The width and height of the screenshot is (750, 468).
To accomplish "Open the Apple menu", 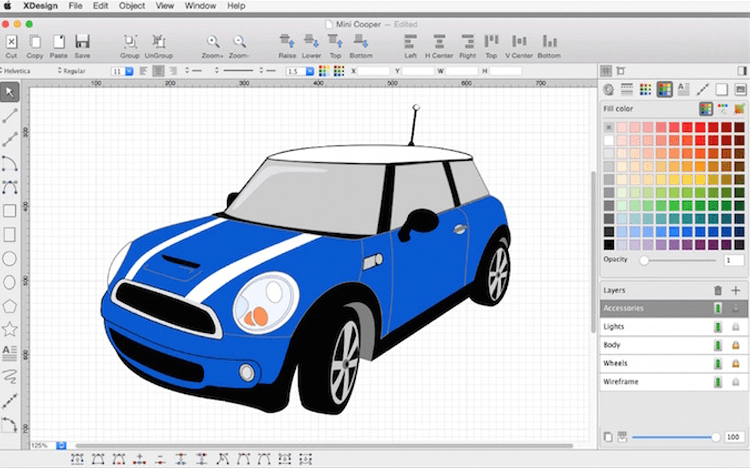I will (7, 6).
